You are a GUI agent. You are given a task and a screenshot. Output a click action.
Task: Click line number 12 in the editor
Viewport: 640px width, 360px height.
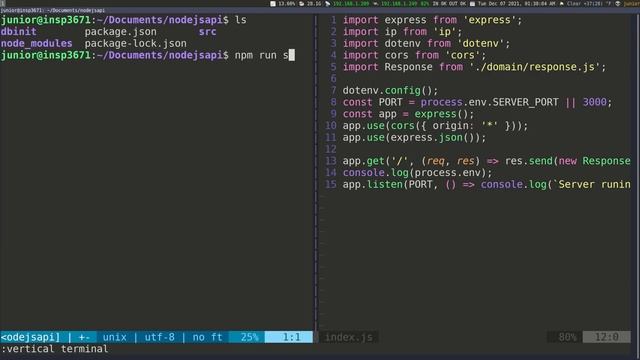point(331,149)
